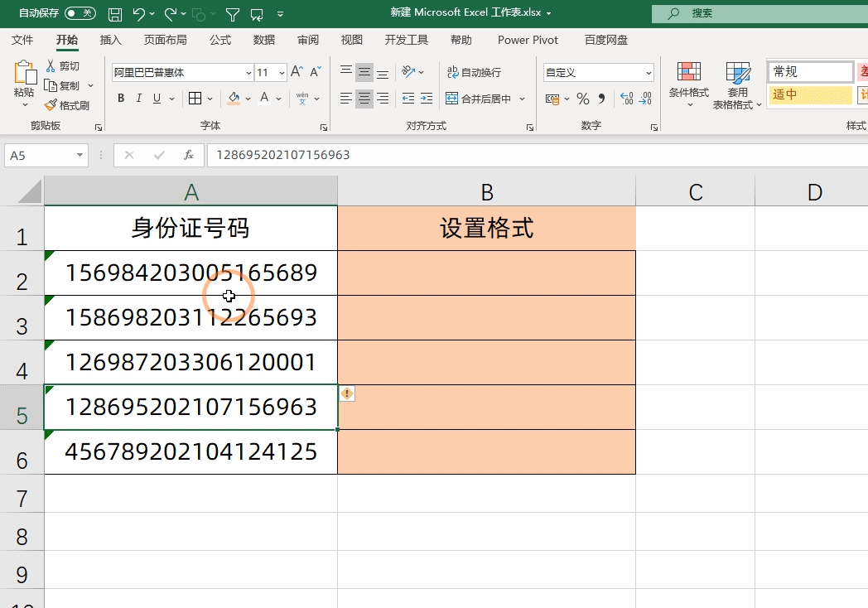The height and width of the screenshot is (608, 868).
Task: Click the Cut scissors icon
Action: tap(51, 66)
